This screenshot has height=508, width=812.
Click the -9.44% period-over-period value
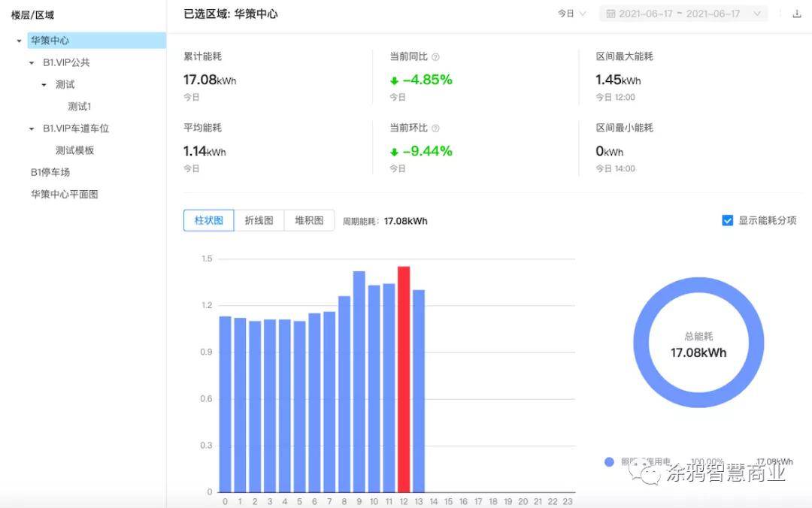[428, 151]
